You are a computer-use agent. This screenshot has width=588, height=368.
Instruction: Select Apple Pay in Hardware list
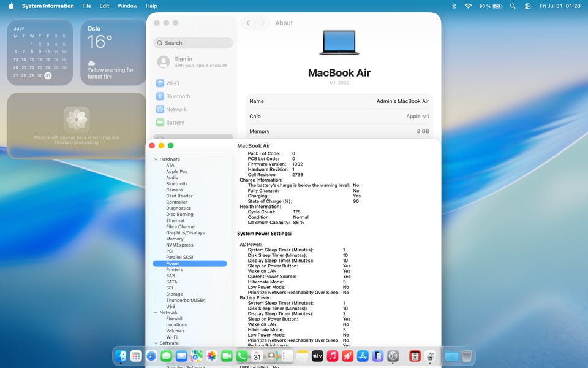coord(176,171)
